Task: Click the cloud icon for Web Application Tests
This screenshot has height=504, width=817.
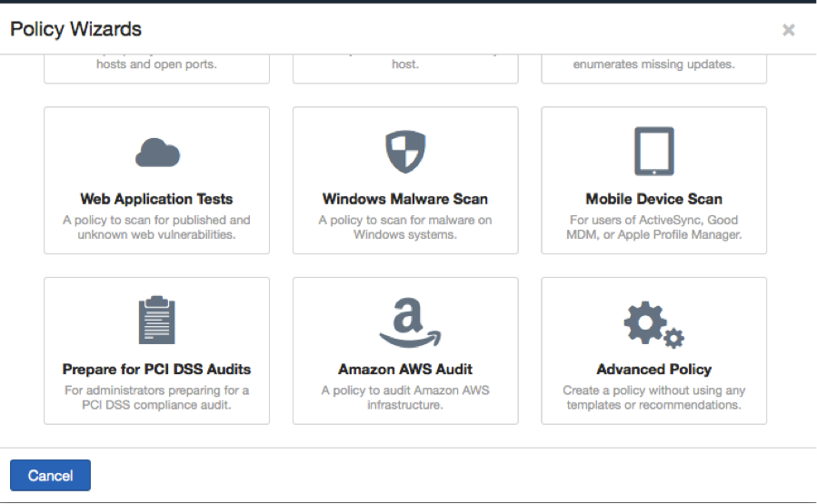Action: pos(157,153)
